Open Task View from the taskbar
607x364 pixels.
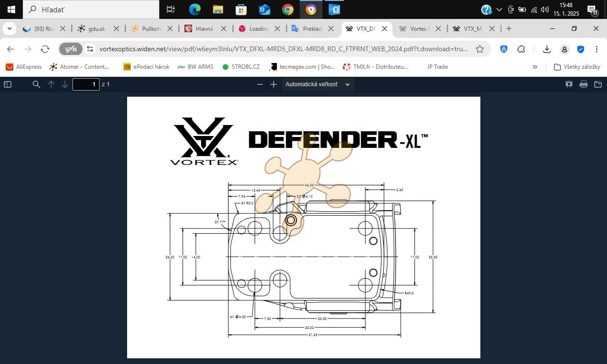tap(171, 9)
